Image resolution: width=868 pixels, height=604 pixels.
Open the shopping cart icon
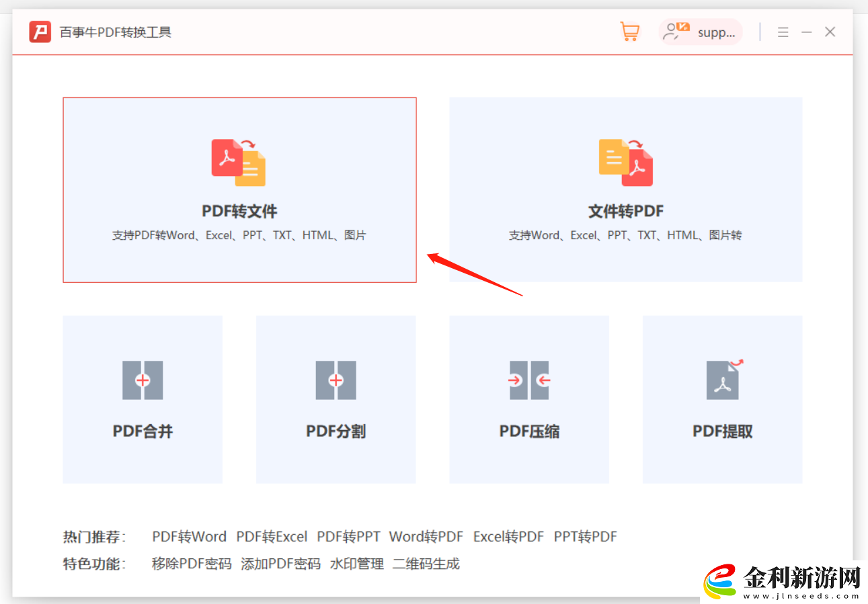tap(629, 32)
